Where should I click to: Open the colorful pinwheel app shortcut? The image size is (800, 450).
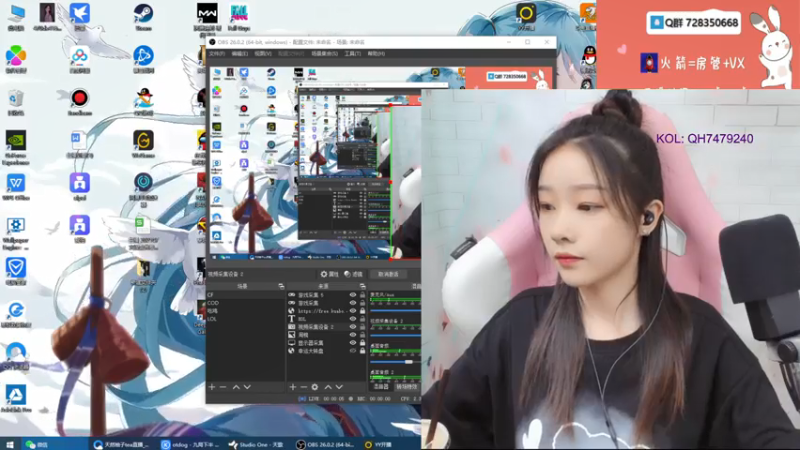(16, 59)
